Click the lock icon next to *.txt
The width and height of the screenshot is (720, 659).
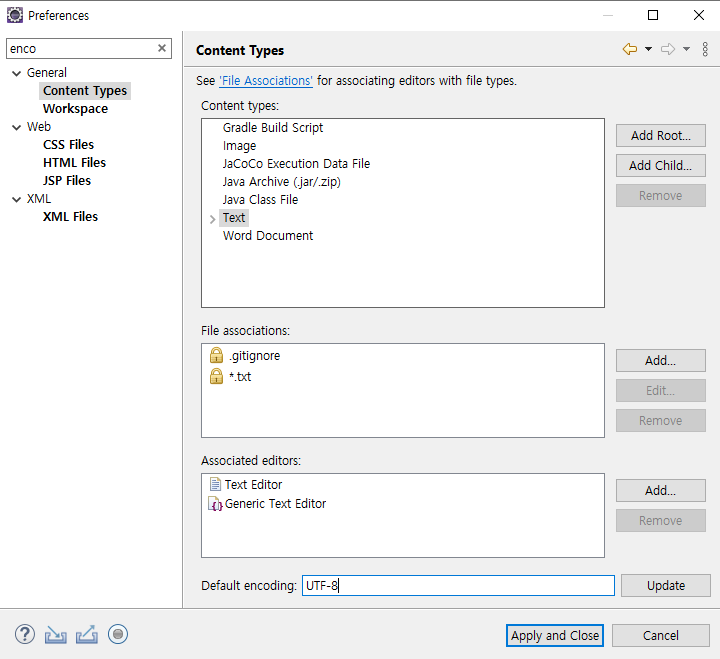(x=216, y=376)
